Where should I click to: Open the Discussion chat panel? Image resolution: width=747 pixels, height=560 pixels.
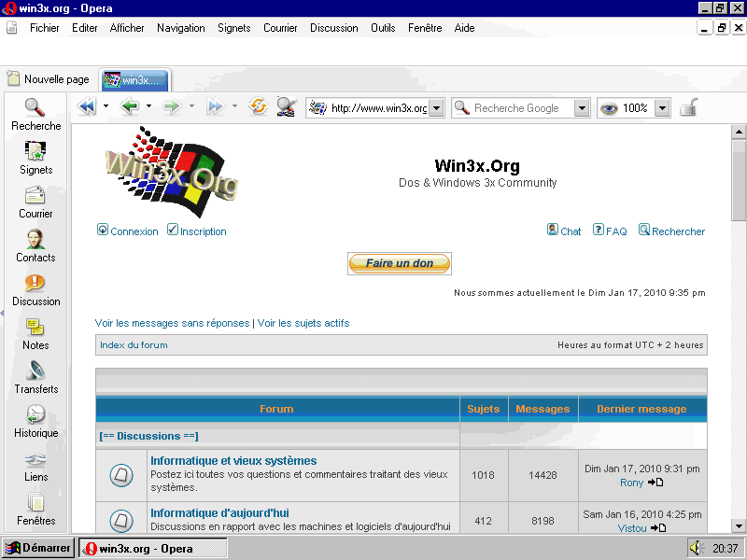click(35, 289)
